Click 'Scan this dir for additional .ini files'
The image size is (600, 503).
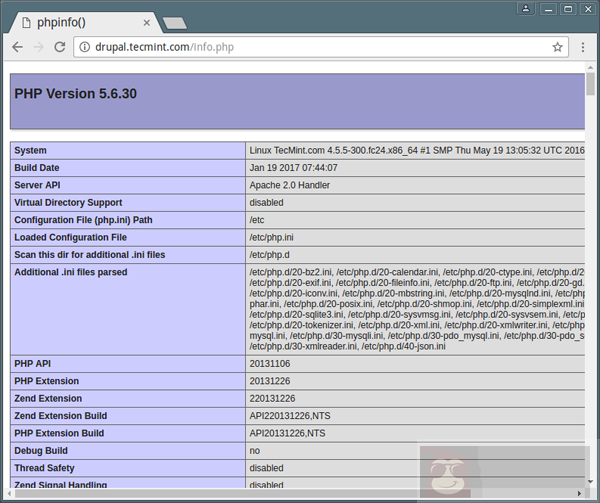(90, 255)
